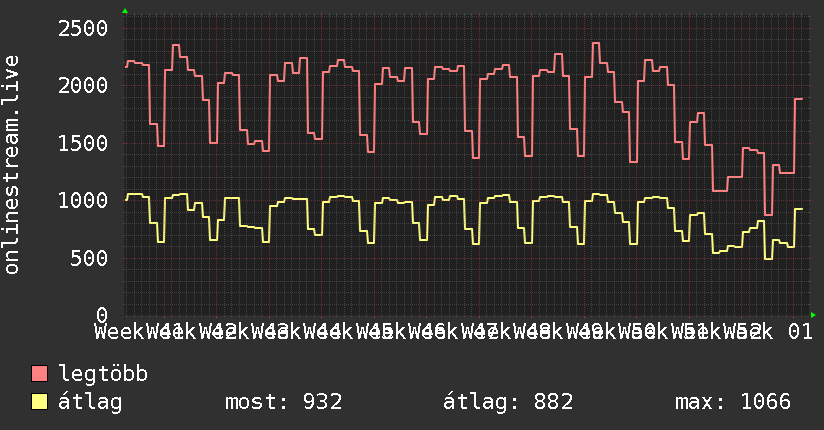
Task: Click the 1500 y-axis label
Action: [81, 143]
